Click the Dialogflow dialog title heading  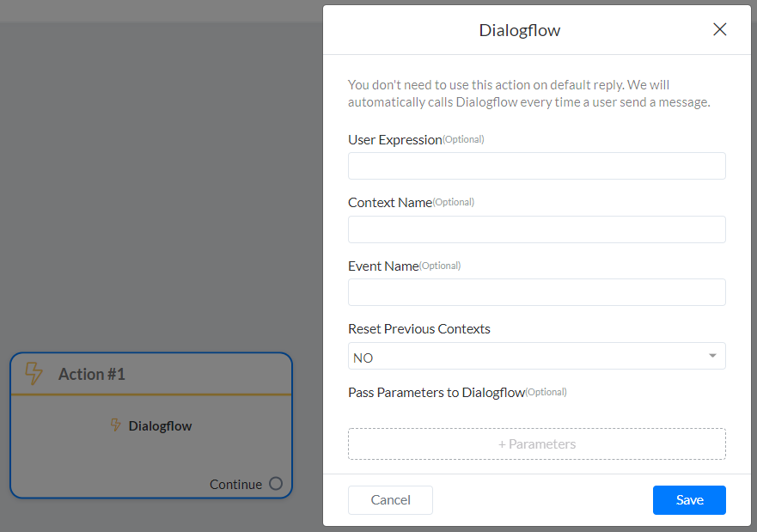tap(519, 31)
